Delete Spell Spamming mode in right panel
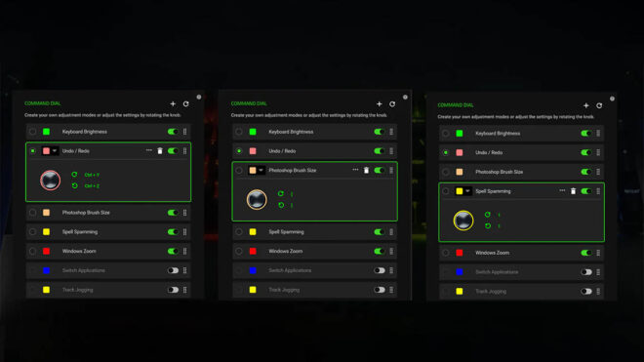Image resolution: width=644 pixels, height=362 pixels. click(x=573, y=191)
